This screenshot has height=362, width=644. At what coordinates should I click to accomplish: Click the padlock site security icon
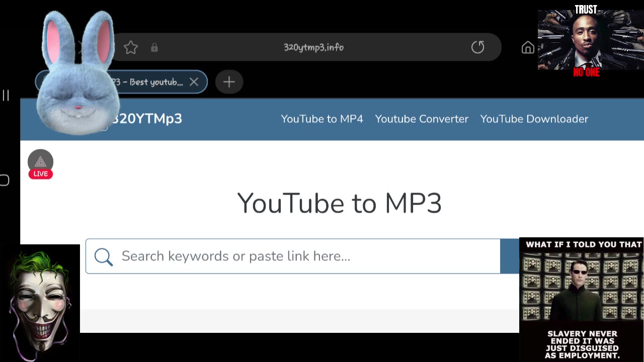(154, 47)
